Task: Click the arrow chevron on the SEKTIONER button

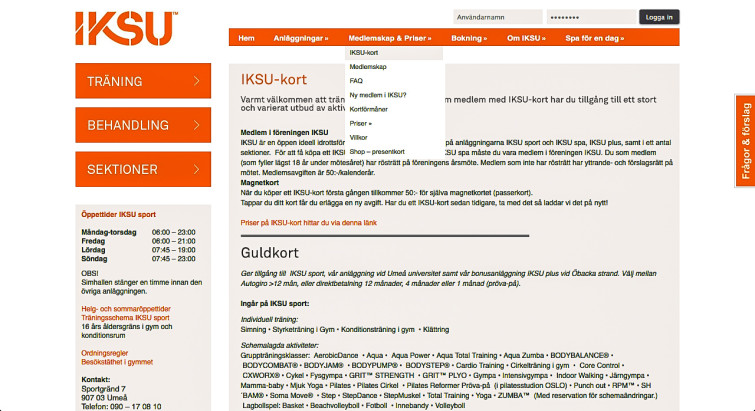Action: [x=196, y=169]
